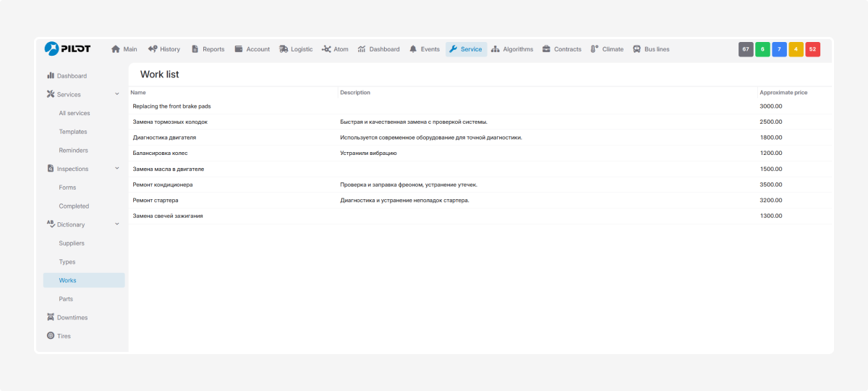Click the Algorithms hierarchy icon
The image size is (868, 391).
[x=495, y=49]
